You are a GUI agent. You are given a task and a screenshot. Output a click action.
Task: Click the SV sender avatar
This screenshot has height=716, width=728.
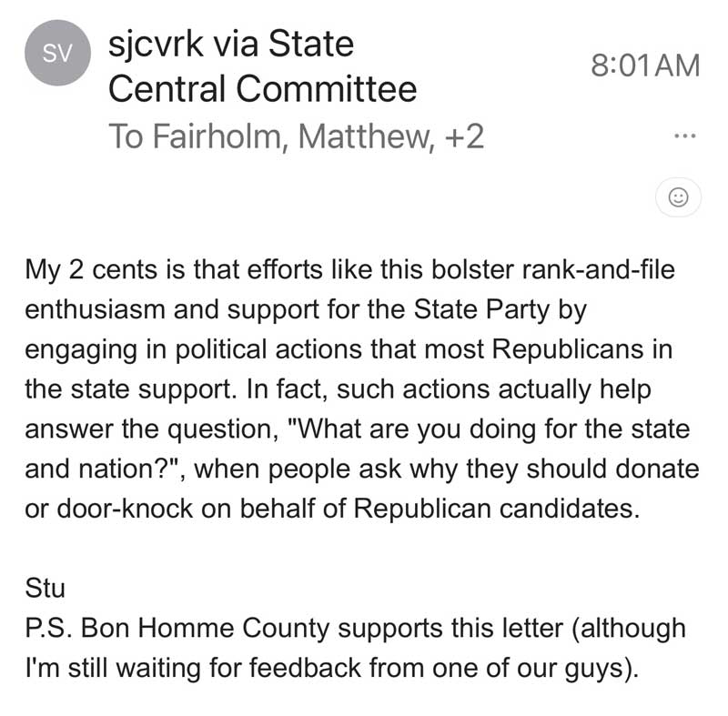click(x=57, y=53)
